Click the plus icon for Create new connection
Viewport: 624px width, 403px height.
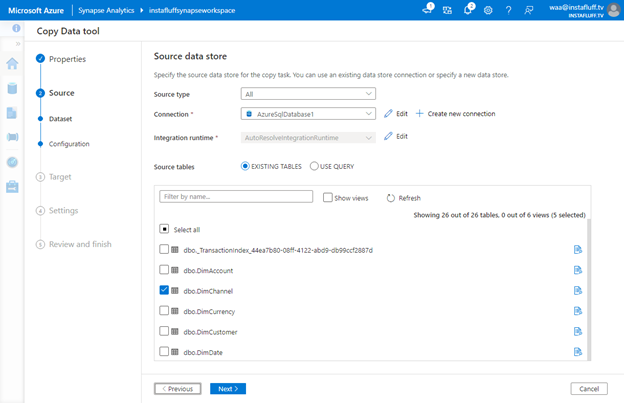(419, 114)
